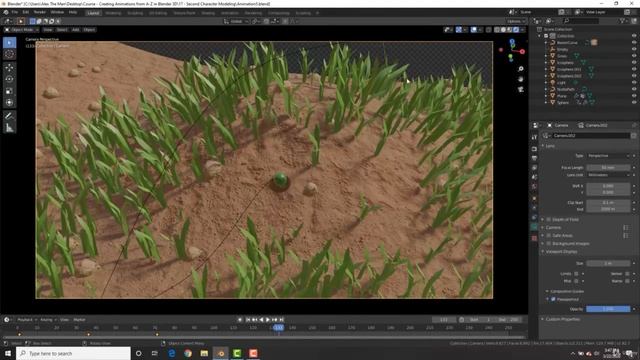Image resolution: width=640 pixels, height=360 pixels.
Task: Select the Select Box tool
Action: click(x=9, y=42)
